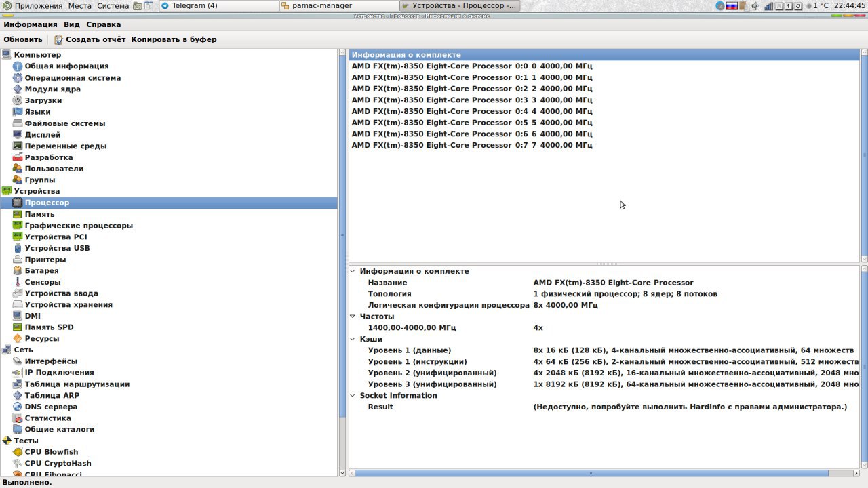This screenshot has width=868, height=488.
Task: Open the Система panel menu
Action: pos(113,5)
